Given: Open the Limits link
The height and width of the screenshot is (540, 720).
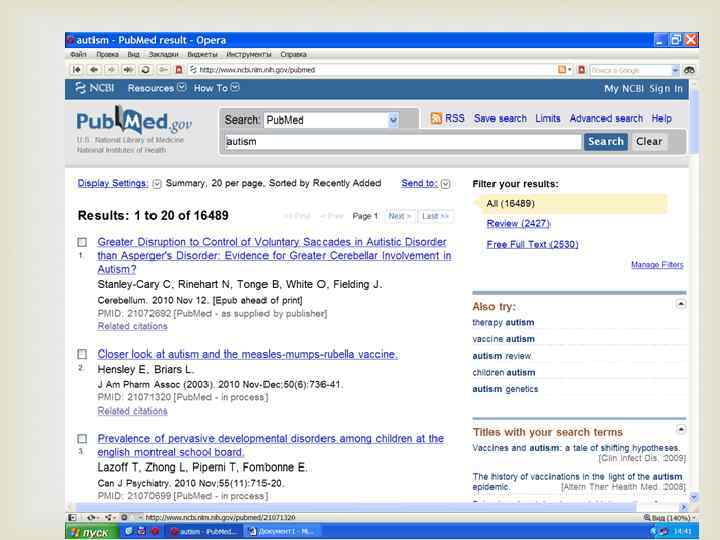Looking at the screenshot, I should pyautogui.click(x=548, y=118).
